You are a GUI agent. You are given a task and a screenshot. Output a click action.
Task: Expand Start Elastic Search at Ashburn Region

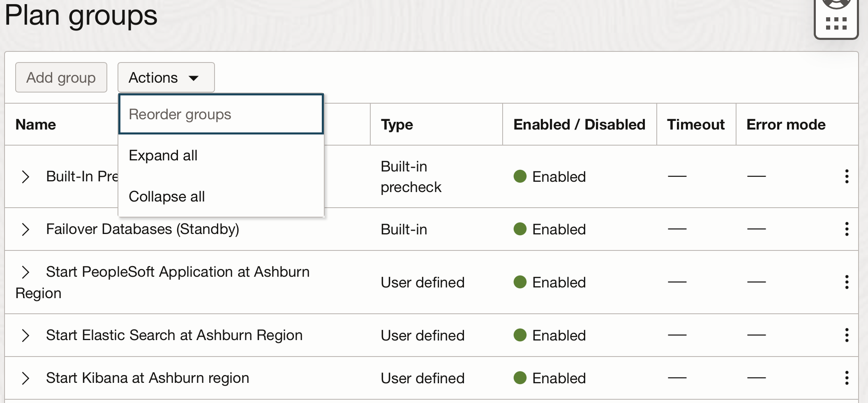25,336
